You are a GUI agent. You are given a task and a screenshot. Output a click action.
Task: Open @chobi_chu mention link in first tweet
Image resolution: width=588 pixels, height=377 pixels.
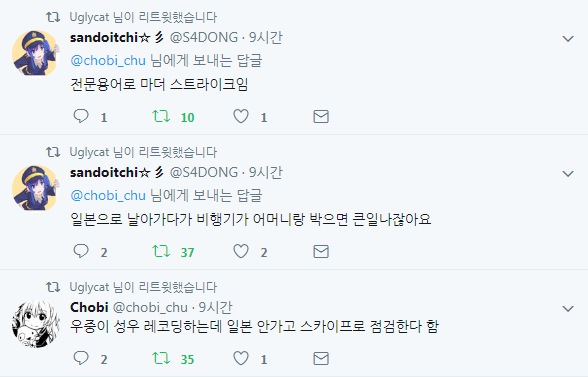108,61
